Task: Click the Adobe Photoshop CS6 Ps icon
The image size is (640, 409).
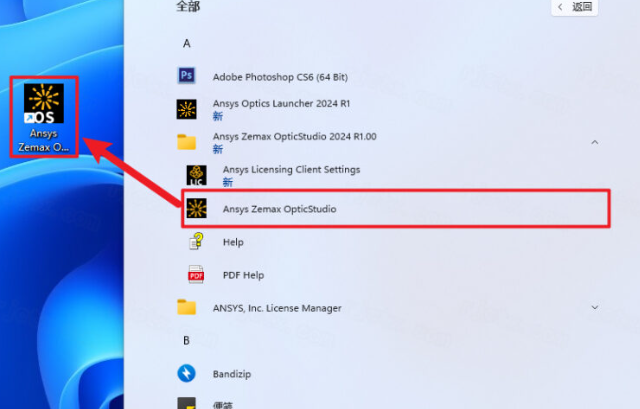Action: click(186, 76)
